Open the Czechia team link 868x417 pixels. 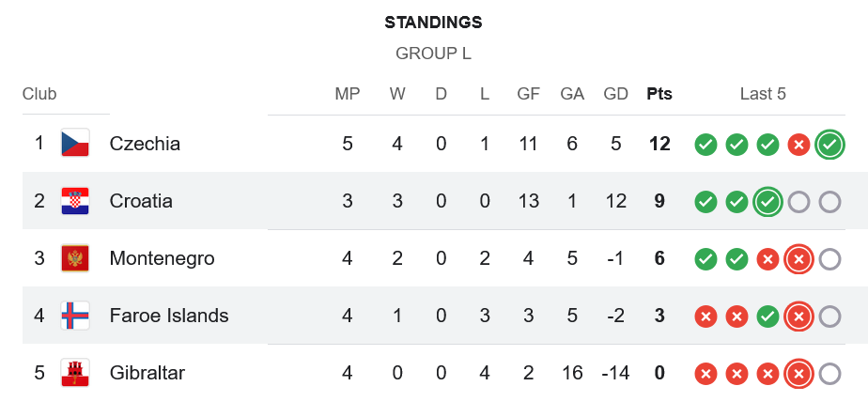145,144
